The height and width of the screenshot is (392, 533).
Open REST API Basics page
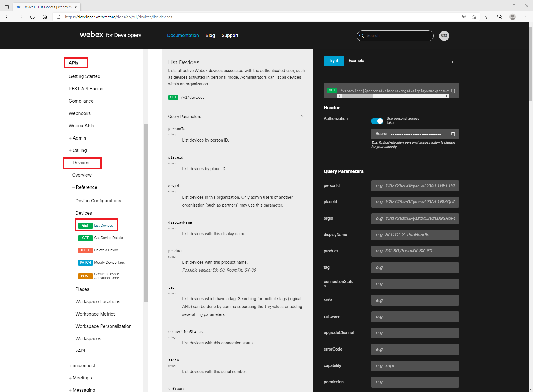(86, 89)
